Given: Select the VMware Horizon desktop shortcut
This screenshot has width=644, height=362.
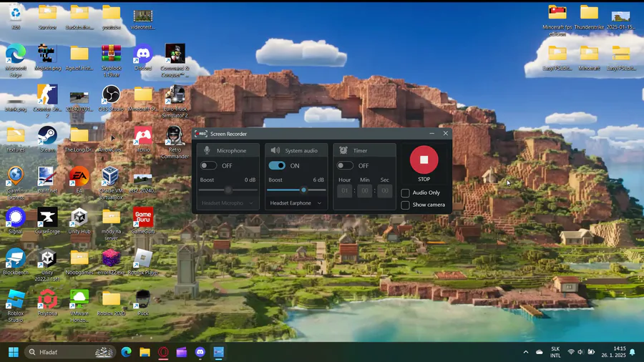Looking at the screenshot, I should (79, 305).
